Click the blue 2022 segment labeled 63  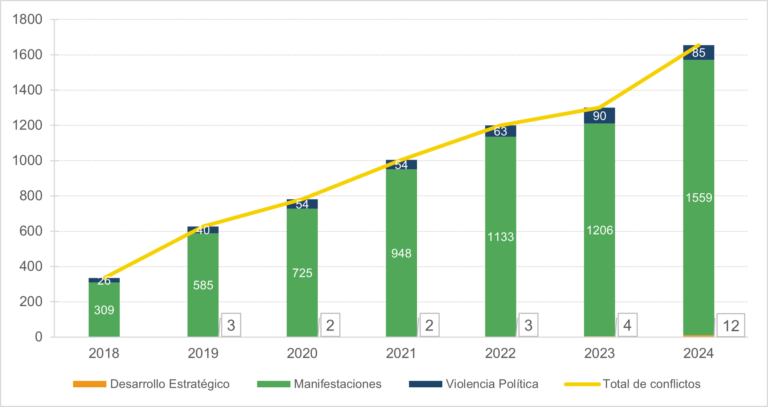click(x=501, y=131)
